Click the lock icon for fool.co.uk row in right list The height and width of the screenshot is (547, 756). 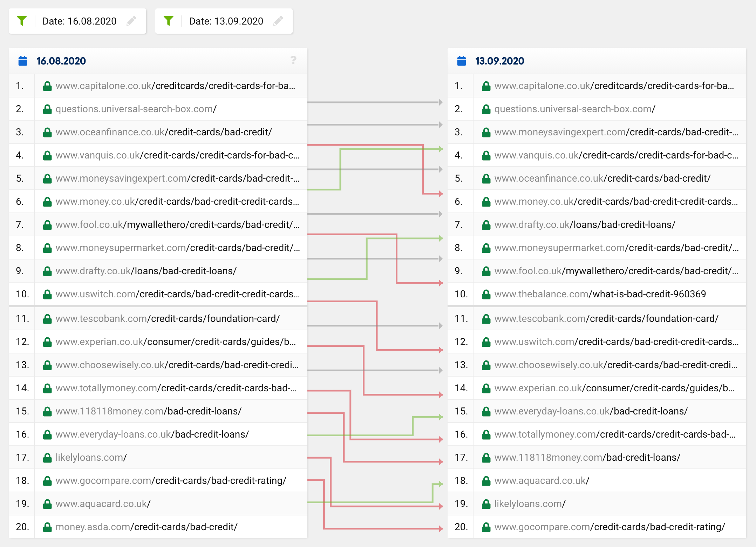point(486,271)
